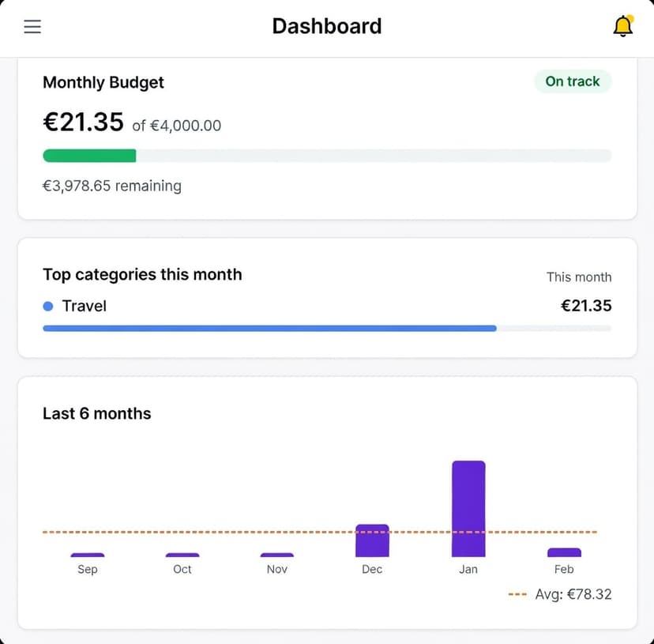Select the Travel category dot indicator
The height and width of the screenshot is (644, 654).
click(x=46, y=306)
